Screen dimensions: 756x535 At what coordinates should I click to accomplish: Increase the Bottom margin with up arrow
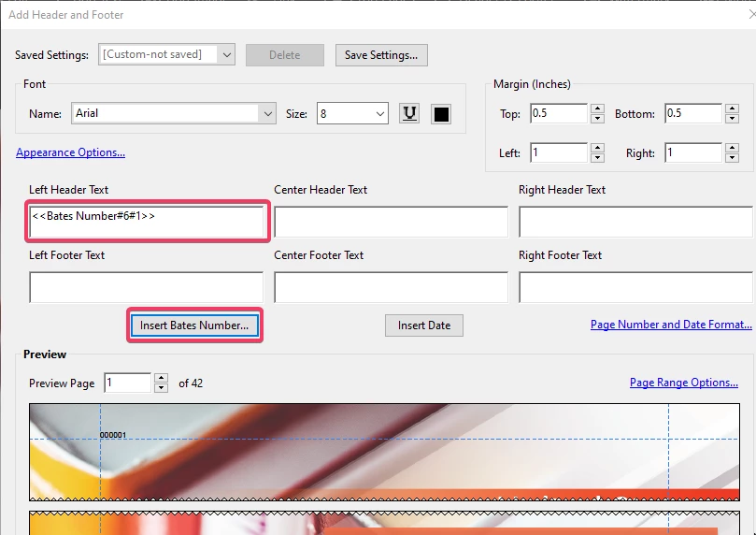(x=732, y=108)
